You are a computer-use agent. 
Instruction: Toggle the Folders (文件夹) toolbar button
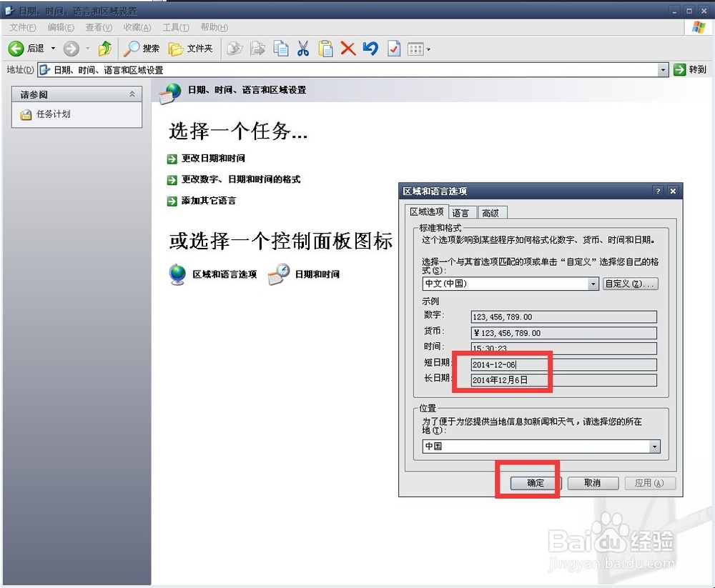click(x=190, y=49)
